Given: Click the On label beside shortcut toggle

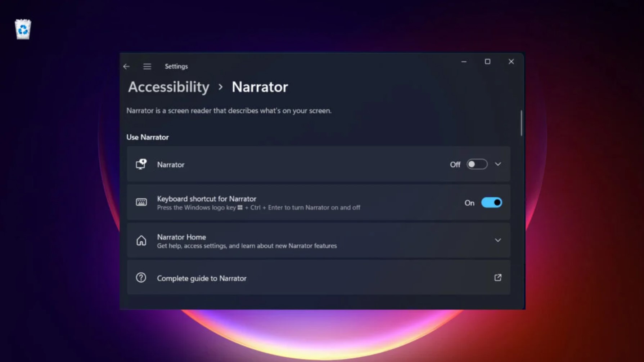Looking at the screenshot, I should [x=469, y=203].
